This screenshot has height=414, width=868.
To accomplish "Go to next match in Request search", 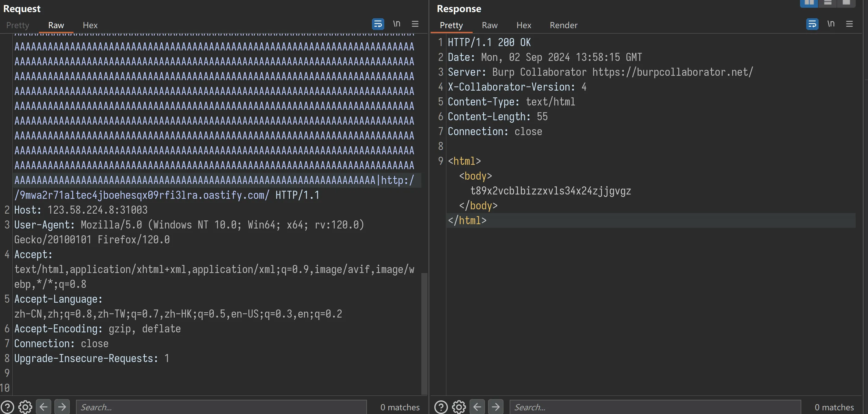I will (x=62, y=407).
